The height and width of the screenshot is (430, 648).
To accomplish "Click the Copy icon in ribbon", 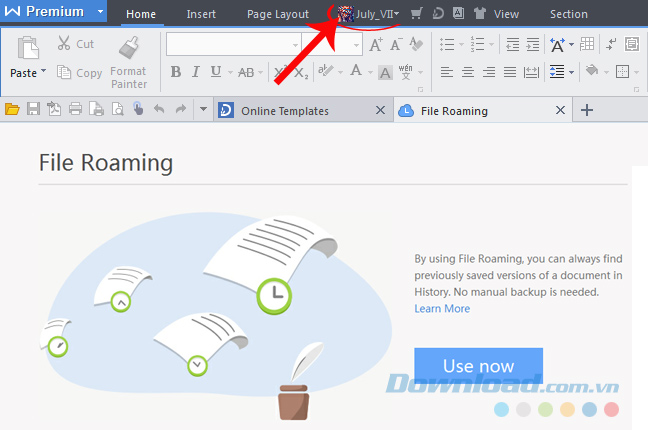I will [x=63, y=72].
